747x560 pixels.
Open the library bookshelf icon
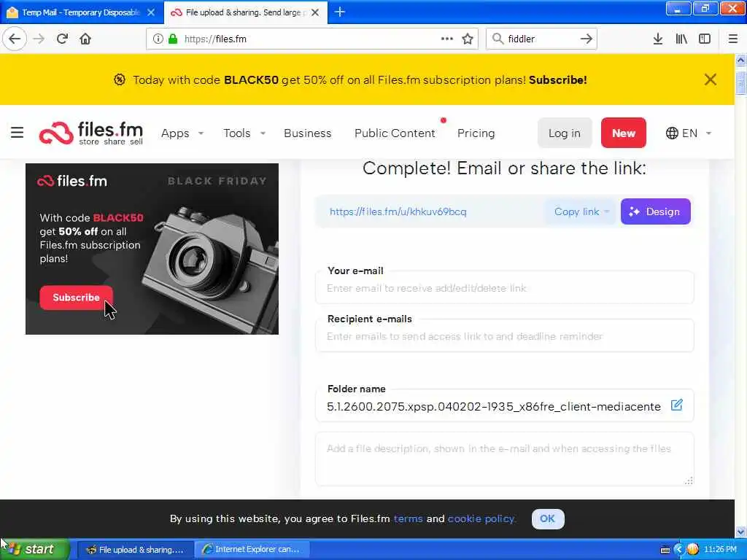(681, 39)
